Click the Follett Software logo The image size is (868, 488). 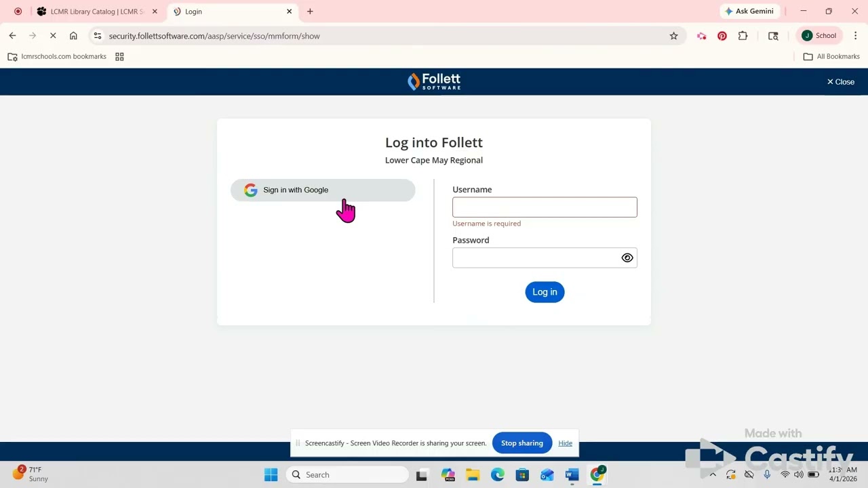(x=434, y=81)
